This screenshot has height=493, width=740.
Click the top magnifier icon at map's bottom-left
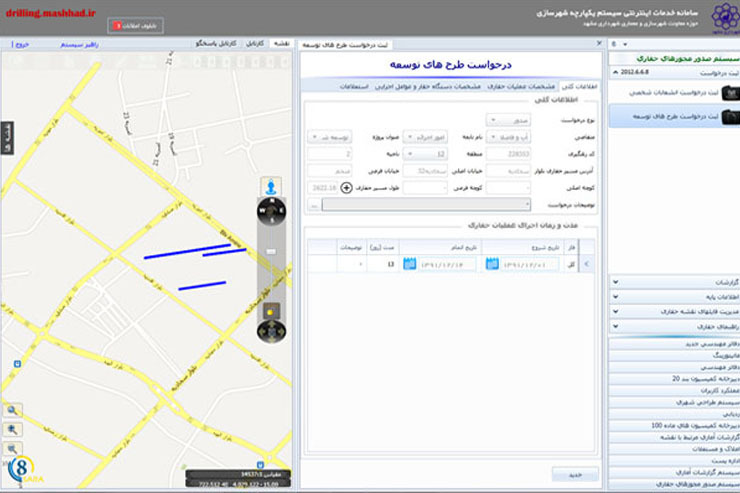click(13, 410)
